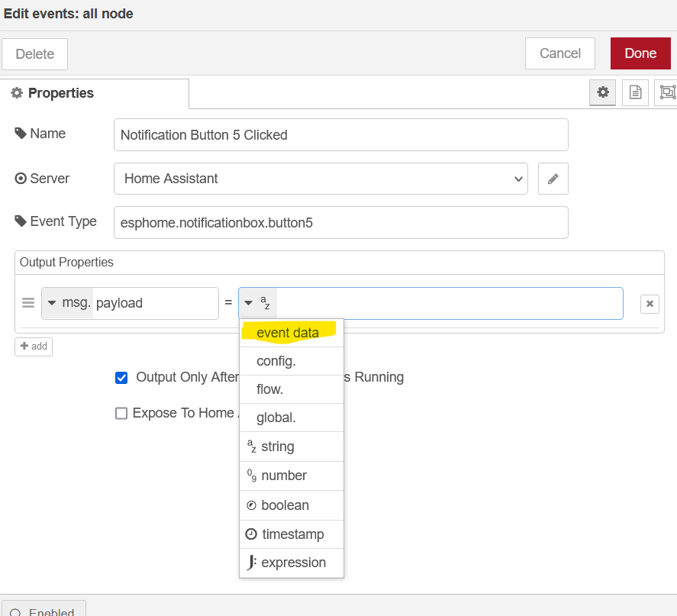Click the Done button
This screenshot has width=677, height=616.
[x=640, y=53]
